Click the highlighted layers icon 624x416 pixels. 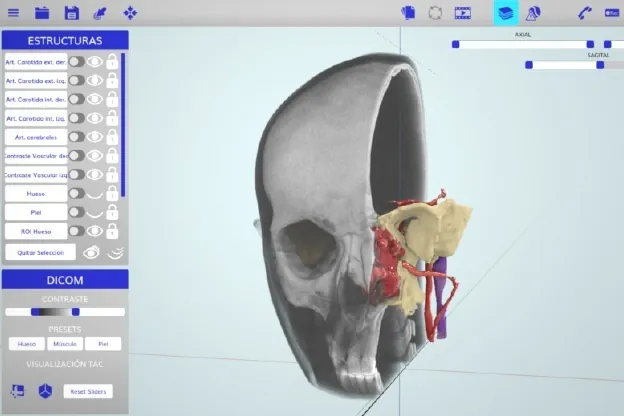click(x=506, y=13)
